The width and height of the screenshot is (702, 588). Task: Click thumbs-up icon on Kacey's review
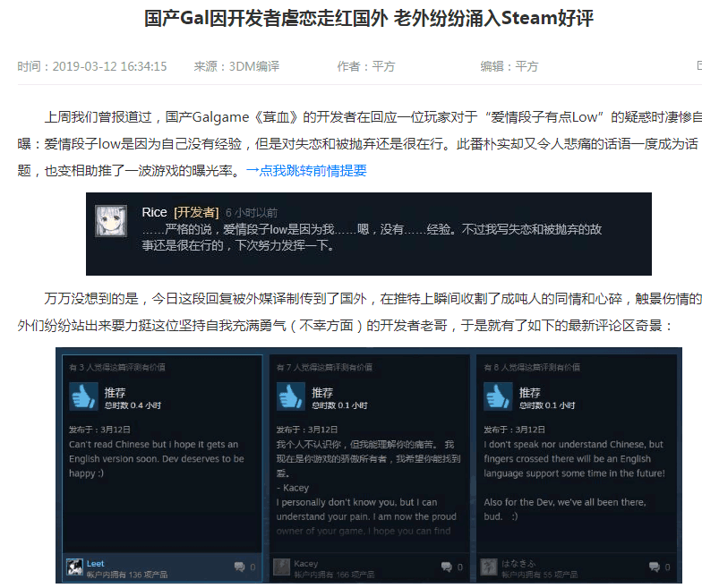[x=291, y=396]
